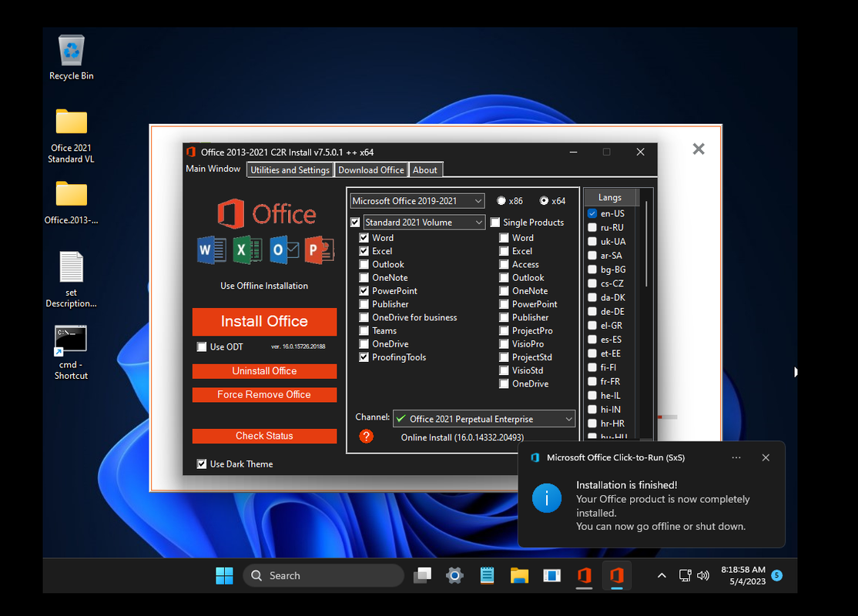Check Publisher in the suite list
The width and height of the screenshot is (858, 616).
click(x=364, y=304)
